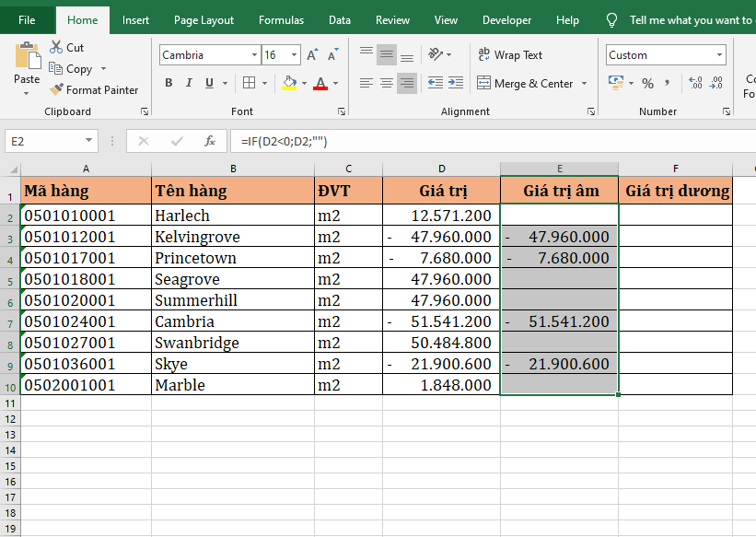Increase font size with the large A icon

coord(312,55)
